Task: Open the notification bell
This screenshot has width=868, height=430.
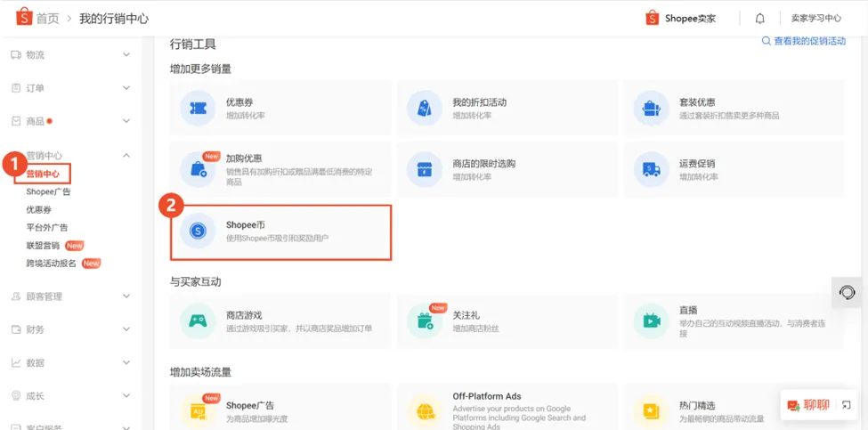Action: (x=760, y=19)
